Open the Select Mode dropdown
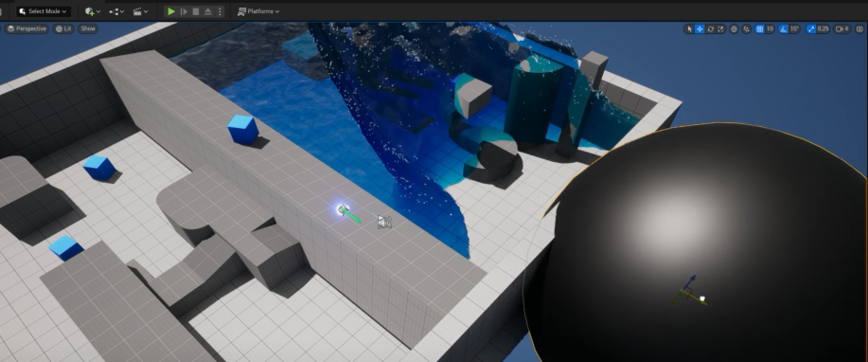The image size is (868, 362). 44,11
